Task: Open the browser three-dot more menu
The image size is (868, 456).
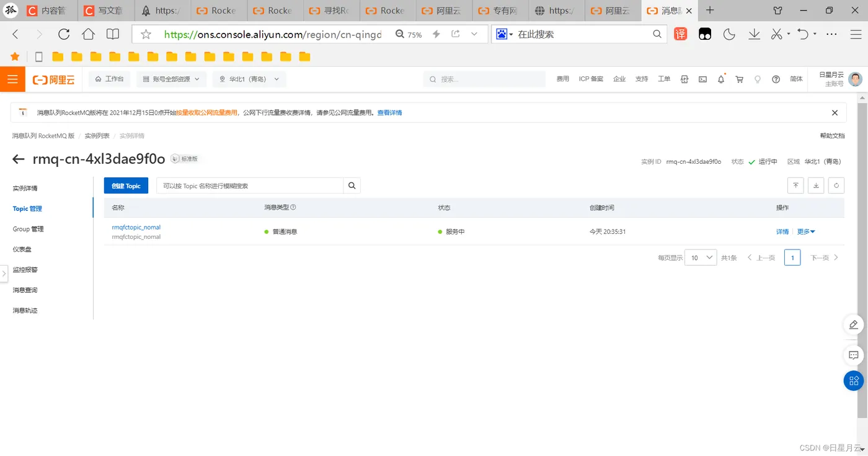Action: tap(832, 35)
